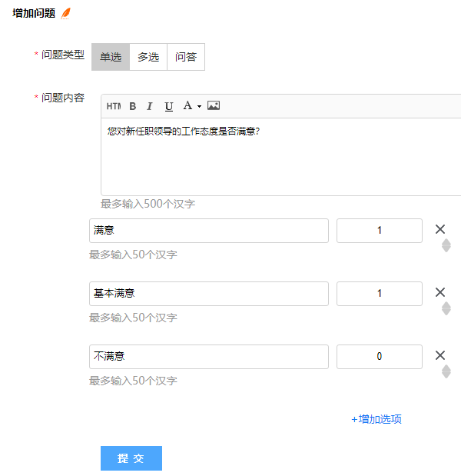Select the 多选 question type

pos(148,57)
